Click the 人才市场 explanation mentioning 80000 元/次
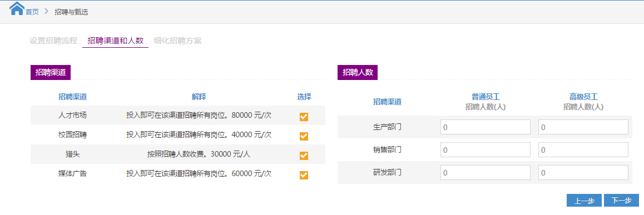The image size is (644, 215). pyautogui.click(x=199, y=116)
